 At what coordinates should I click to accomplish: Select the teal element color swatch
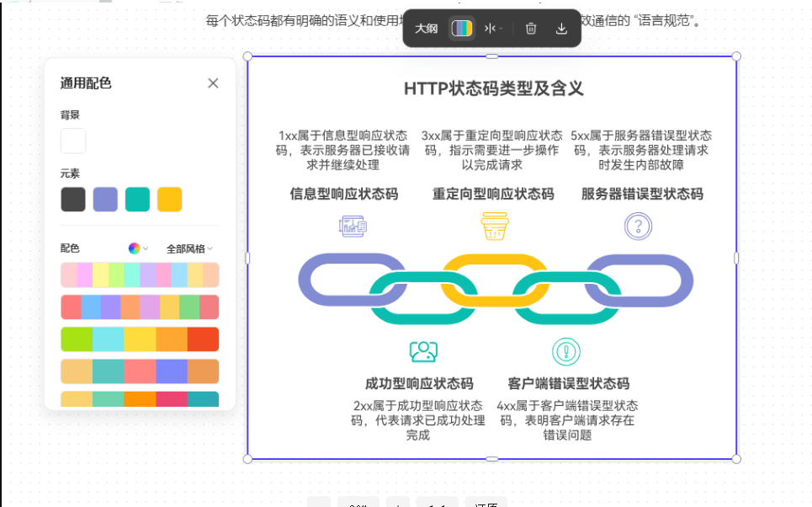tap(137, 200)
